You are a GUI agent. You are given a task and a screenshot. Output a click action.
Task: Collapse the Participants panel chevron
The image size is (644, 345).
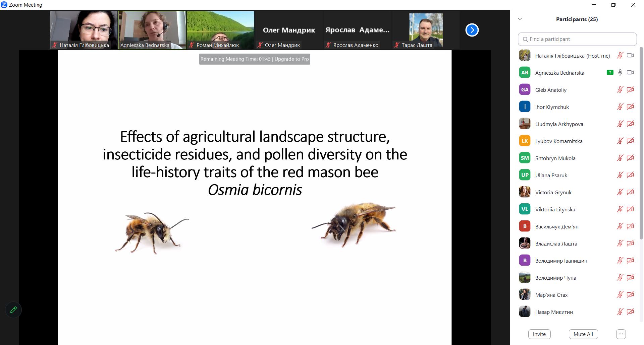tap(520, 19)
